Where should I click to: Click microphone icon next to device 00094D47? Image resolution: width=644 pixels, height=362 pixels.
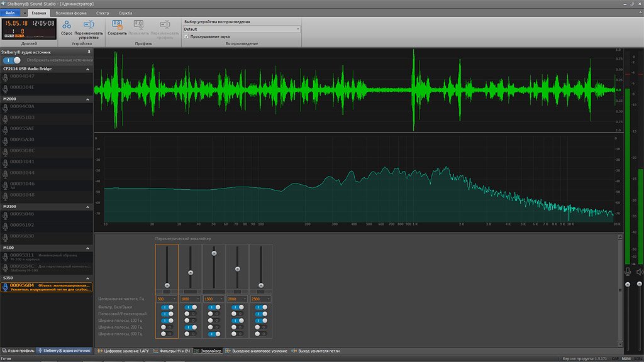pyautogui.click(x=5, y=77)
